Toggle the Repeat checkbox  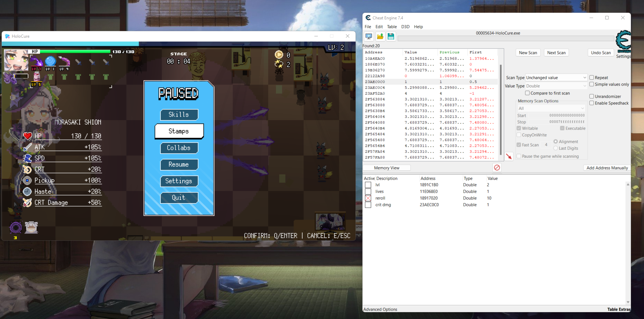point(592,78)
